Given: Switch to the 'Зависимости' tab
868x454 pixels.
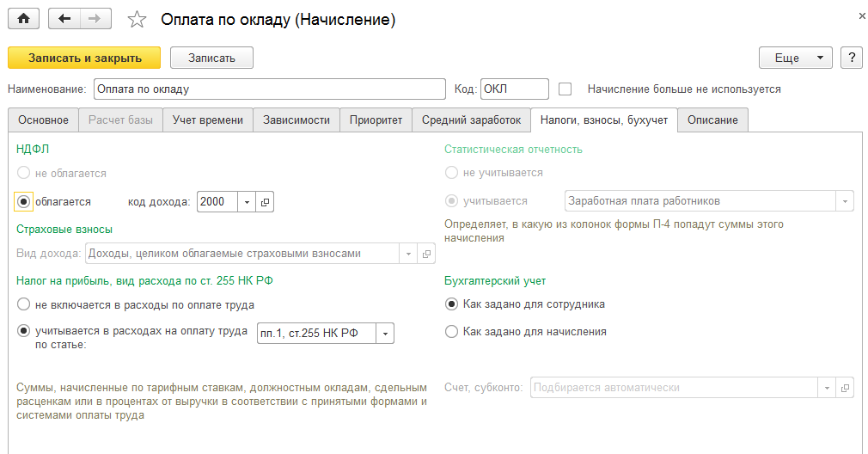Looking at the screenshot, I should coord(296,120).
